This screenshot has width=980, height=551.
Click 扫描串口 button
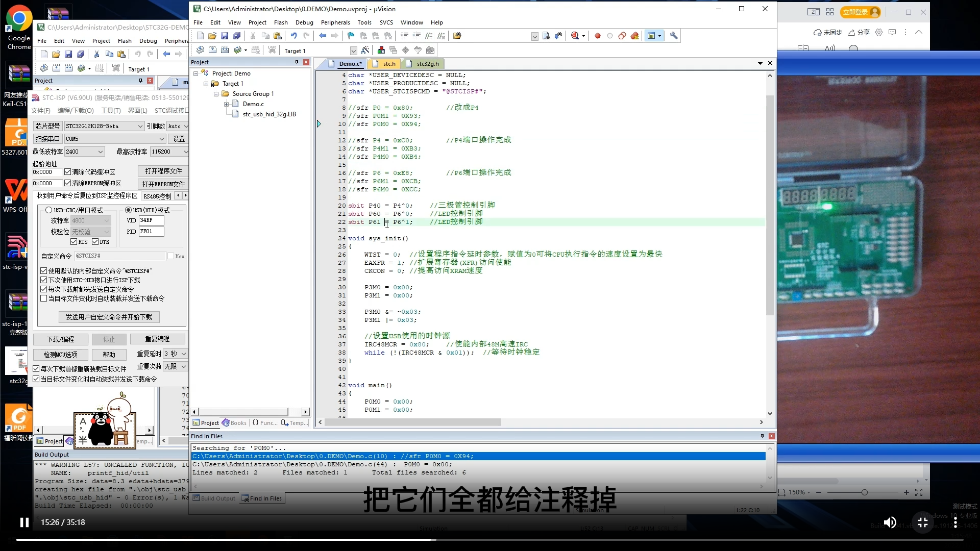(47, 139)
